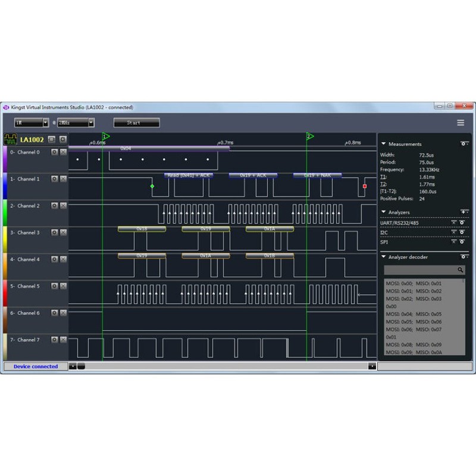Open the Analyzer decoder options icon
The height and width of the screenshot is (476, 476).
[465, 257]
